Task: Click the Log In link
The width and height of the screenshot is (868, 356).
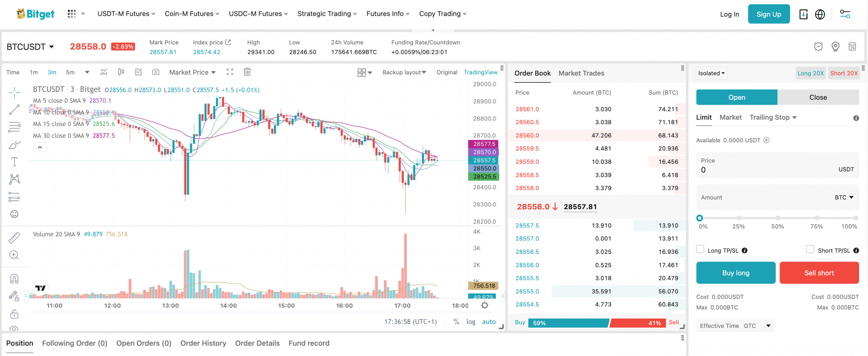Action: 729,14
